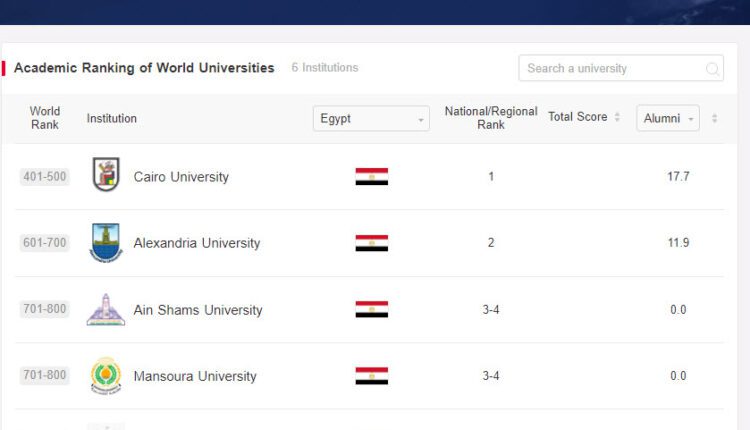
Task: Open Mansoura University link
Action: (x=195, y=376)
